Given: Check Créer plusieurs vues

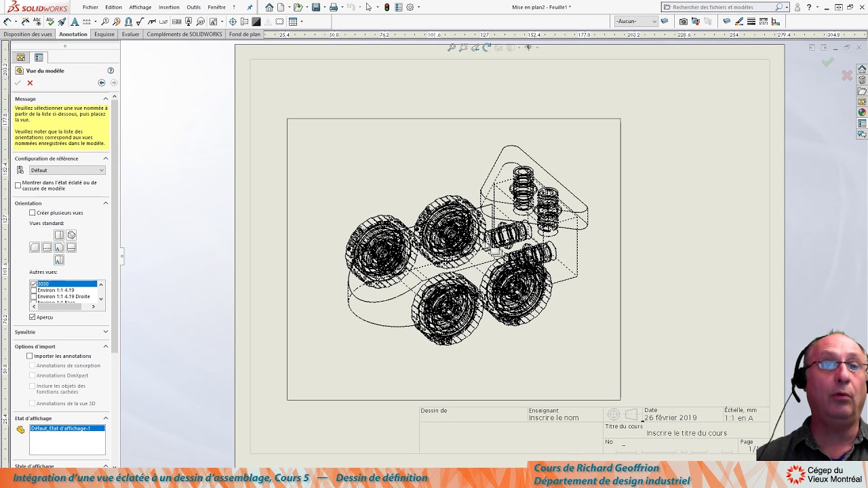Looking at the screenshot, I should tap(32, 213).
